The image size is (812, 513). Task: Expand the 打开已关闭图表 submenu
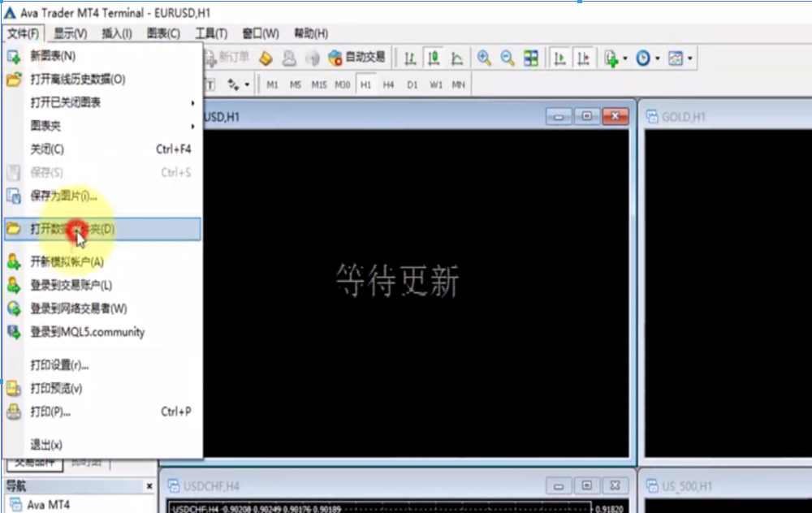[102, 102]
